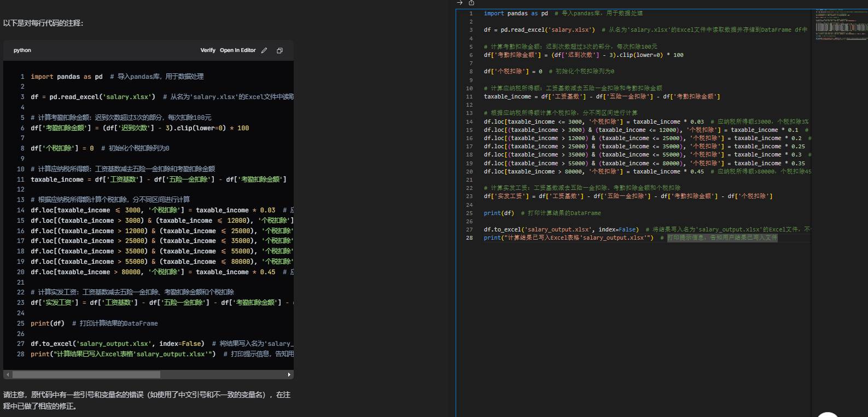Click line 20 with 0.45 rate in chat code

coord(162,272)
